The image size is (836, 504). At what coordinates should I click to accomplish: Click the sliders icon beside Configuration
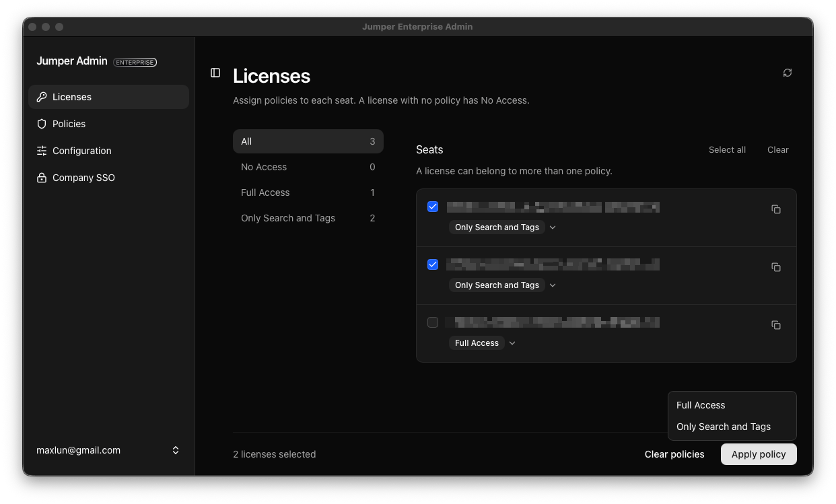pyautogui.click(x=42, y=151)
